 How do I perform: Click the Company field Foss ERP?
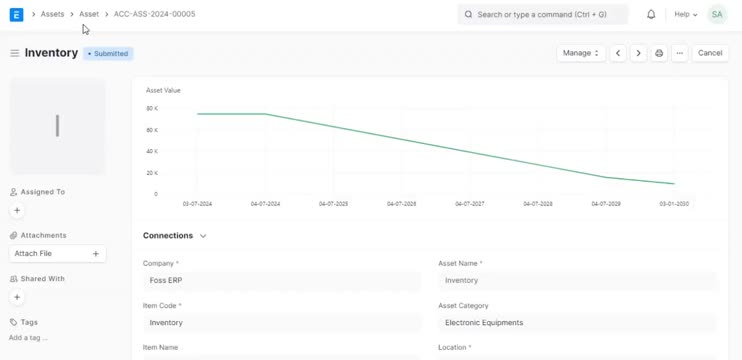pos(281,281)
